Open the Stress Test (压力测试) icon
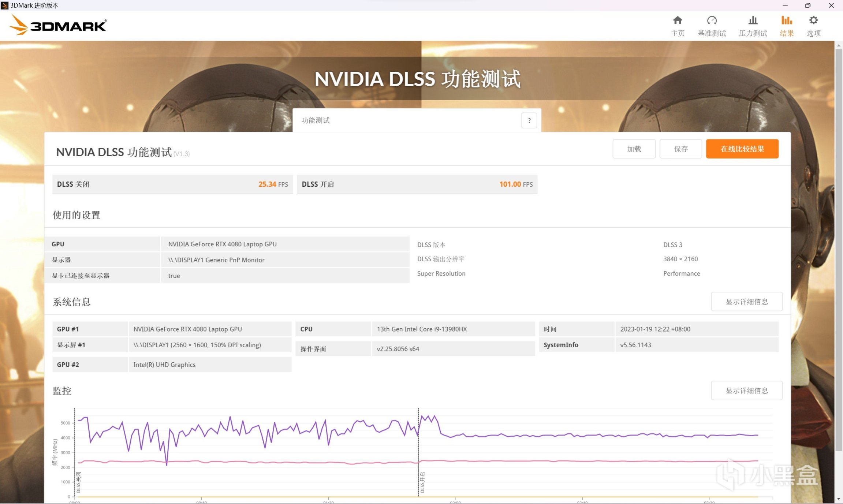Viewport: 843px width, 504px height. click(753, 20)
